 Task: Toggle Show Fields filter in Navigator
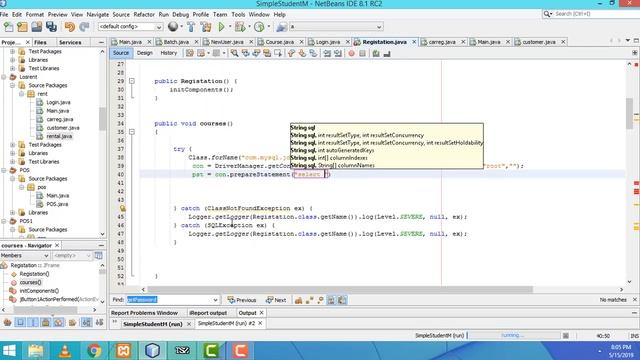20,322
